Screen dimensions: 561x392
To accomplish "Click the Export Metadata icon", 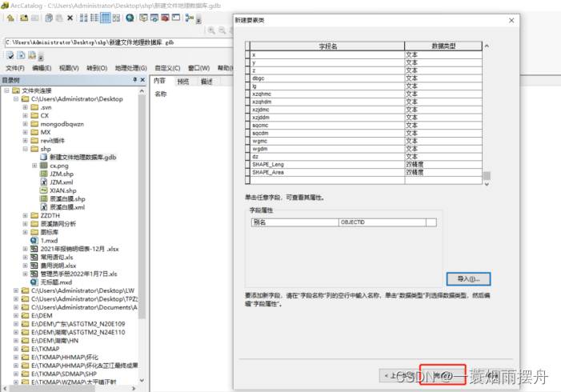I will click(21, 55).
